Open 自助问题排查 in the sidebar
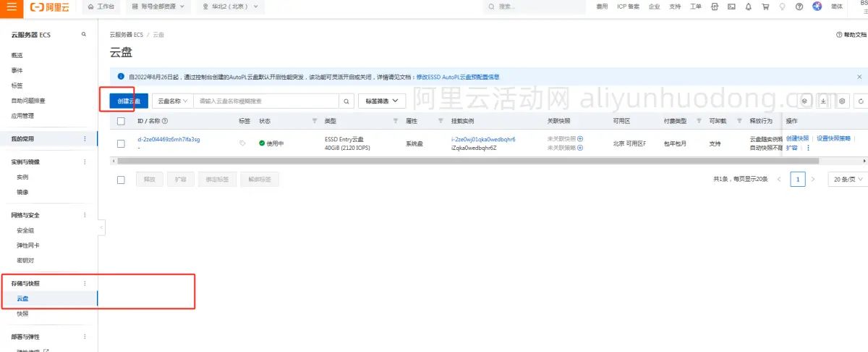 coord(28,101)
